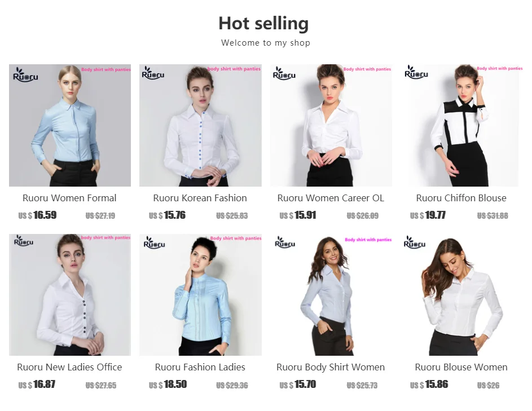Open the white V-neck Career OL shirt image
The height and width of the screenshot is (411, 532).
point(331,125)
